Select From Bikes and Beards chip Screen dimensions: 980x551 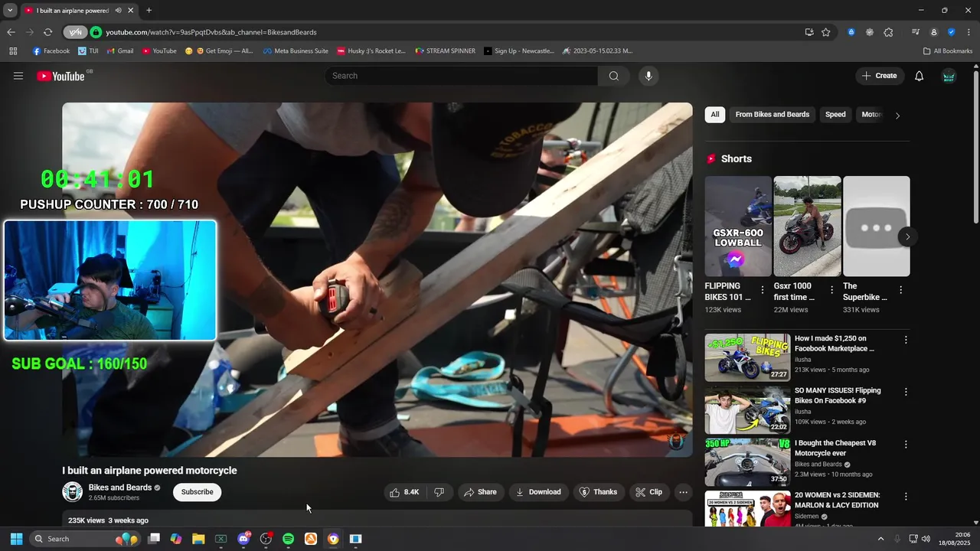point(772,115)
